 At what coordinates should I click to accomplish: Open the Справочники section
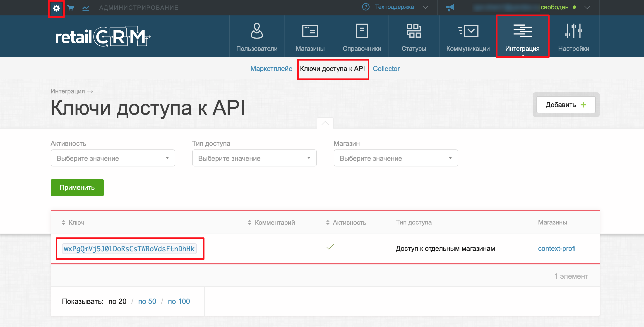coord(362,37)
